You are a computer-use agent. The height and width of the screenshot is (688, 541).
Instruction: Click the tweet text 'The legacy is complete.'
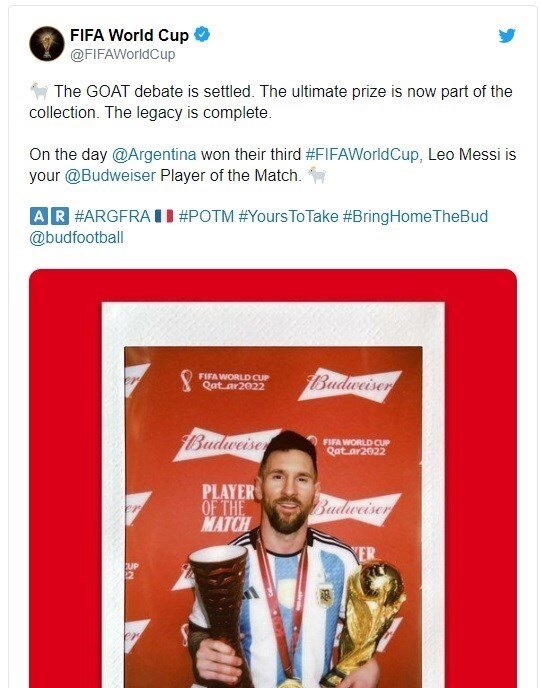(188, 113)
